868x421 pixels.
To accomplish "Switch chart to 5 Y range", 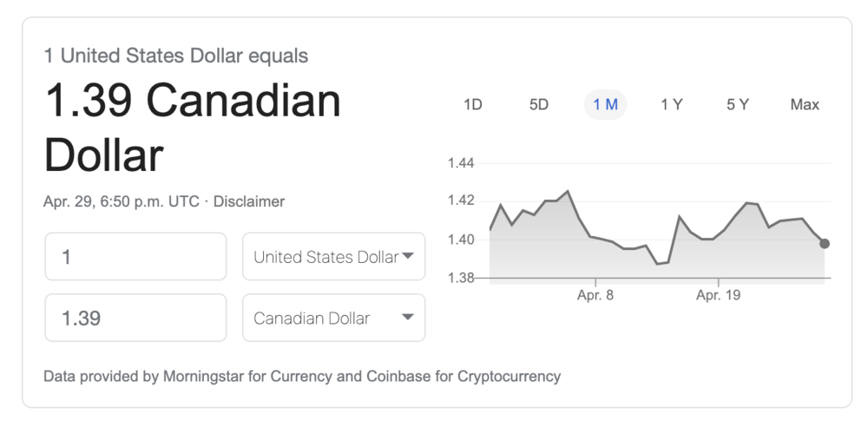I will click(x=738, y=105).
